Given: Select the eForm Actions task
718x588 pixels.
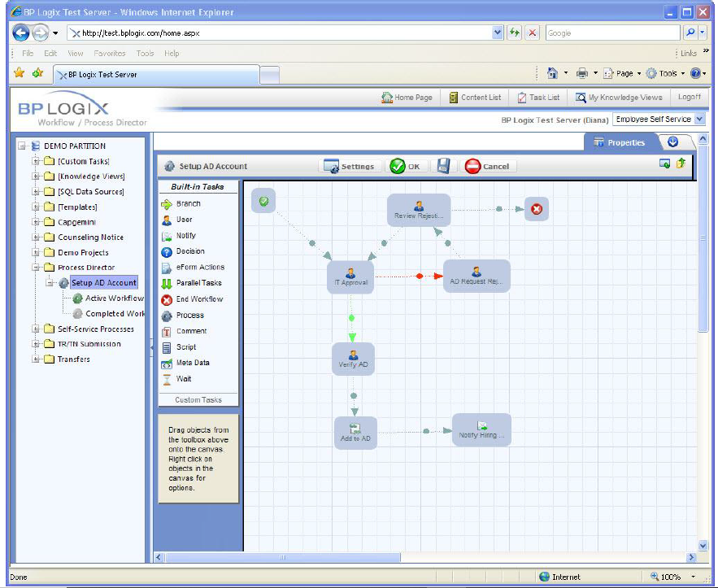Looking at the screenshot, I should (194, 268).
